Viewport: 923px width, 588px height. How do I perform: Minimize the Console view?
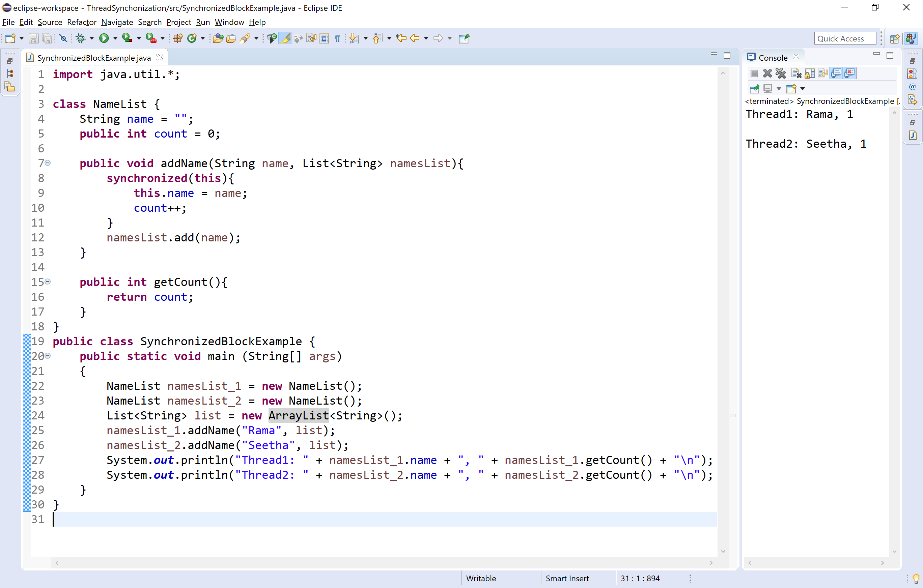point(876,54)
